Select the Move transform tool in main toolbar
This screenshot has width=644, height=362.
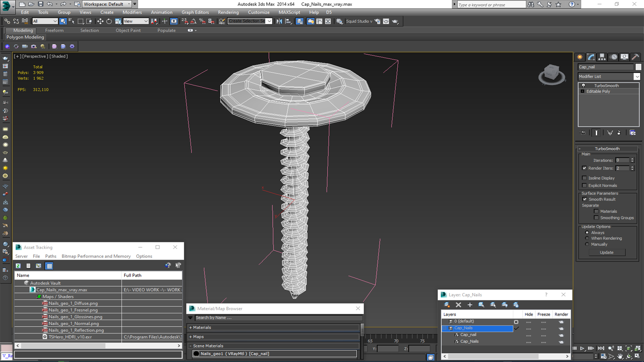pos(100,21)
